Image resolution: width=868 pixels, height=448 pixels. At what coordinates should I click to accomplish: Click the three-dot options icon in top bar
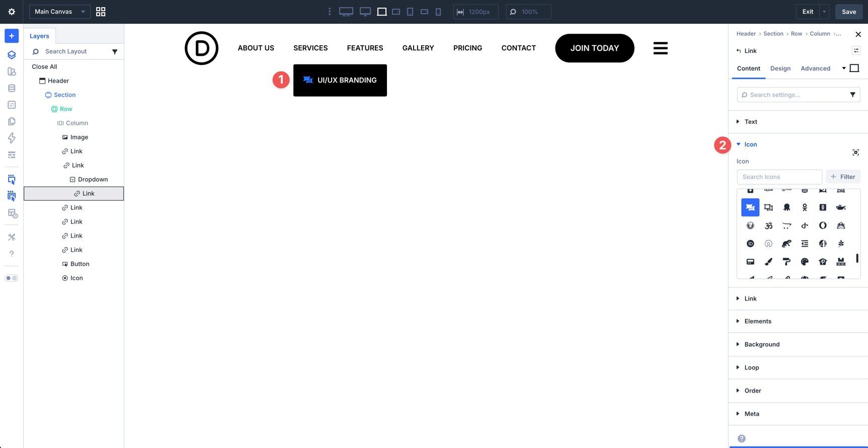[330, 12]
